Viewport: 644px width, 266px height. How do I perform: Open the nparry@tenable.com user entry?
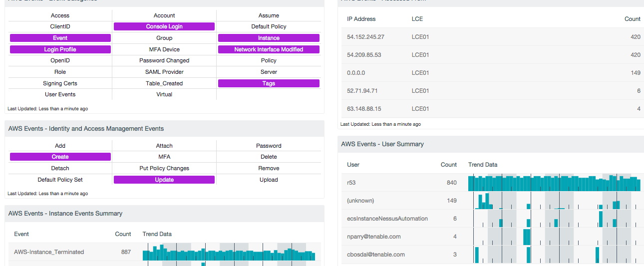coord(374,237)
